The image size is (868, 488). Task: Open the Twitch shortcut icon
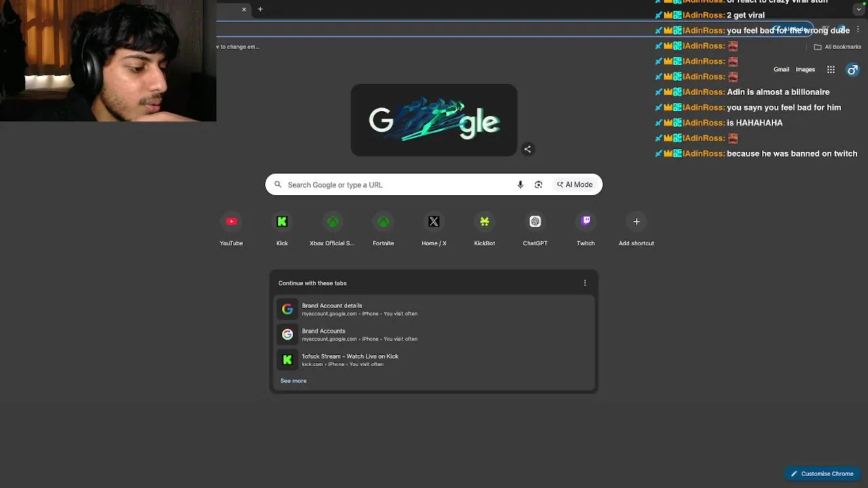click(586, 222)
